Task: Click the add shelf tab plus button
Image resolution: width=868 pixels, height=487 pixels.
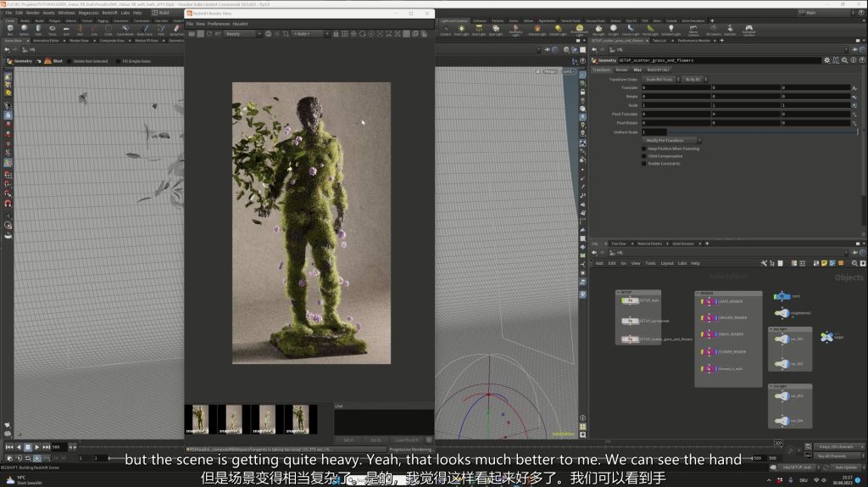Action: coord(712,20)
